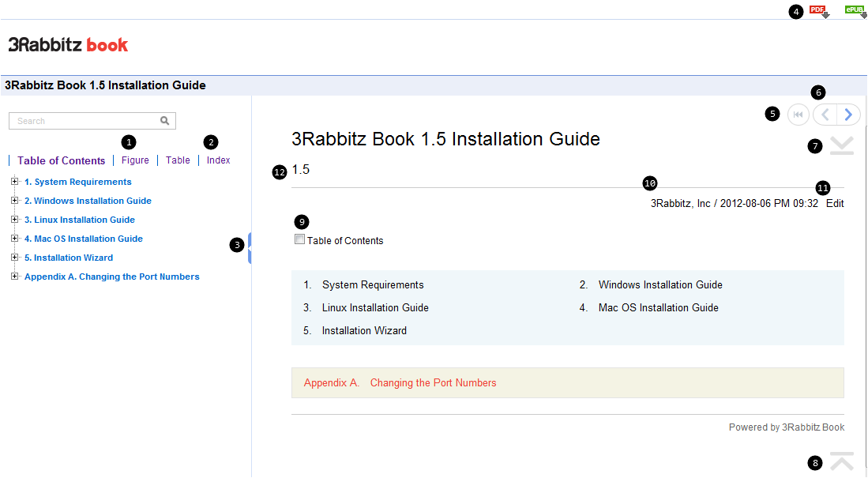Download the book as PDF
868x478 pixels.
point(820,11)
